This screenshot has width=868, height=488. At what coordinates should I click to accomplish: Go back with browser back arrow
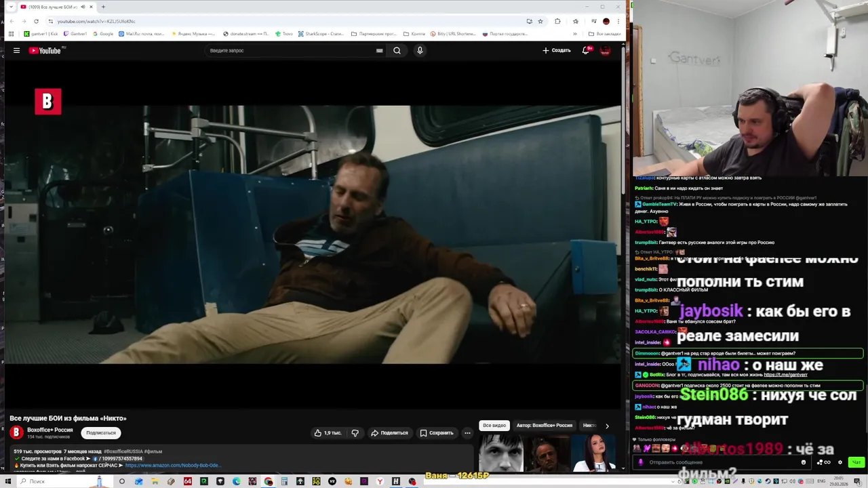(12, 21)
